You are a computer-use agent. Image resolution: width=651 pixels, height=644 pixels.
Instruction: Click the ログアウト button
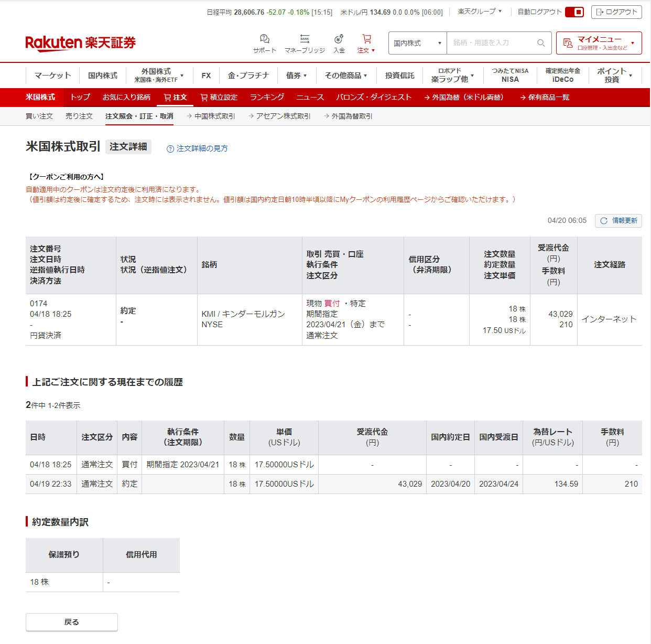point(616,12)
